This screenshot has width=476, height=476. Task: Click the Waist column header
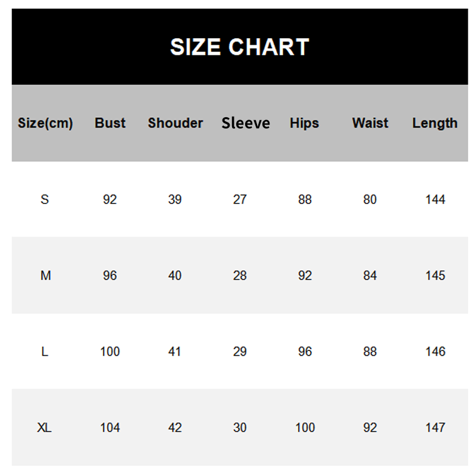[370, 123]
